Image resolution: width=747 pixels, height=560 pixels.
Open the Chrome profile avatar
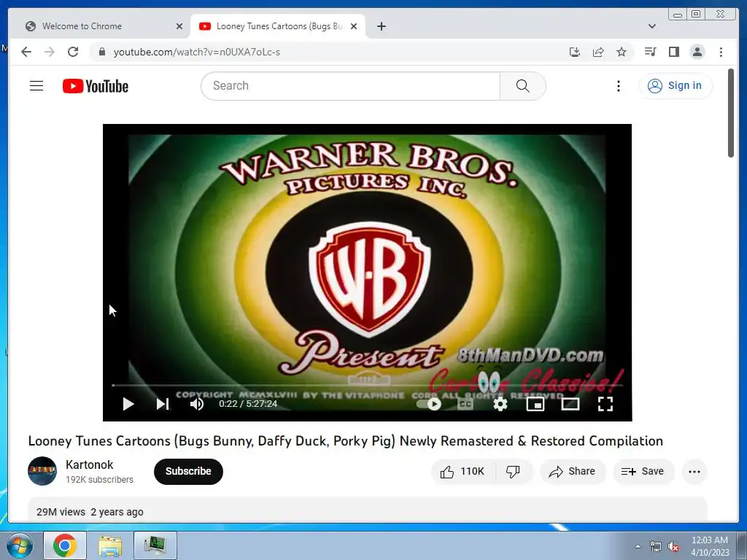(x=697, y=52)
